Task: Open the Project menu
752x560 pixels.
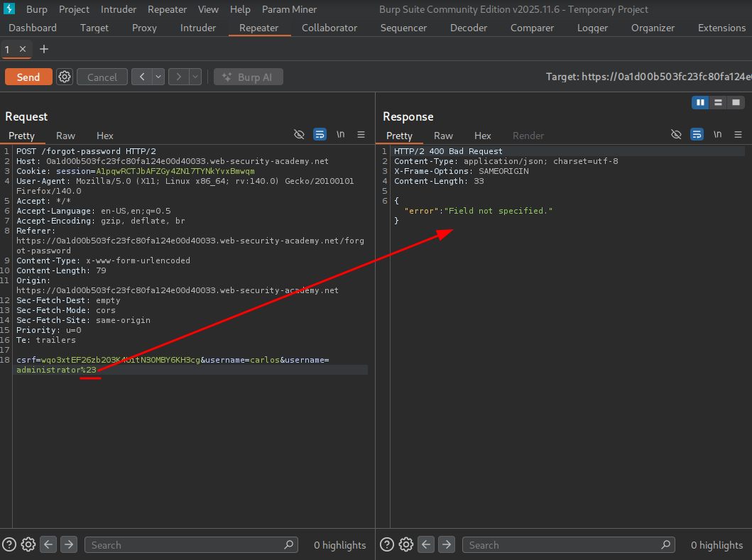Action: [x=74, y=9]
